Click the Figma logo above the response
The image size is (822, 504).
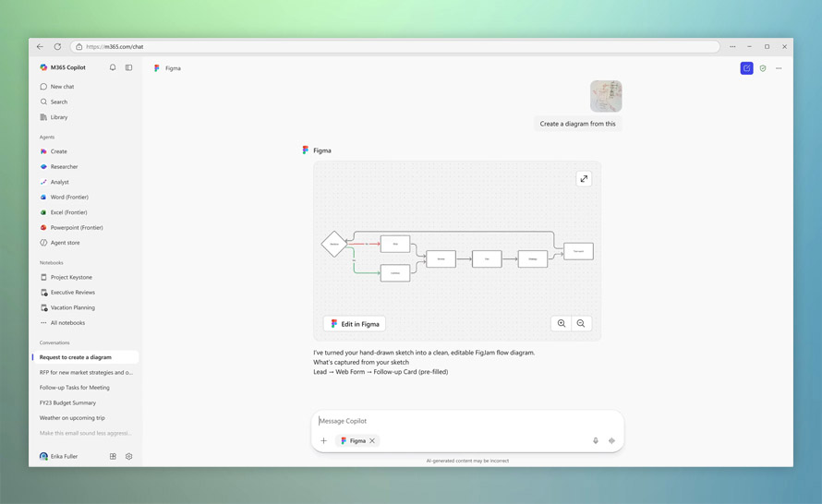pos(305,150)
